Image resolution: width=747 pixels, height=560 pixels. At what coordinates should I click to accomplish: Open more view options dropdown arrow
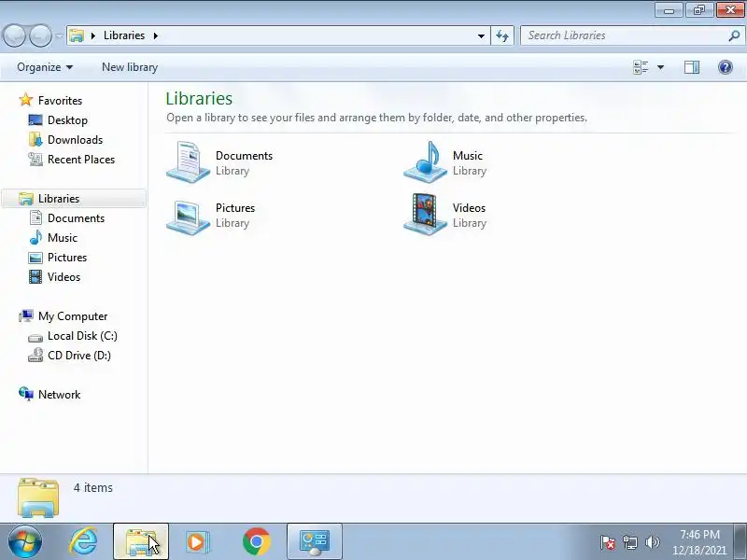661,67
